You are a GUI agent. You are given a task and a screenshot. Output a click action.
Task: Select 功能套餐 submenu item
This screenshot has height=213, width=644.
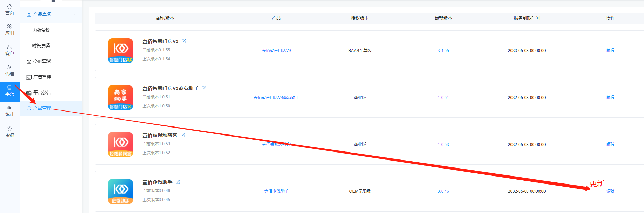pos(41,30)
